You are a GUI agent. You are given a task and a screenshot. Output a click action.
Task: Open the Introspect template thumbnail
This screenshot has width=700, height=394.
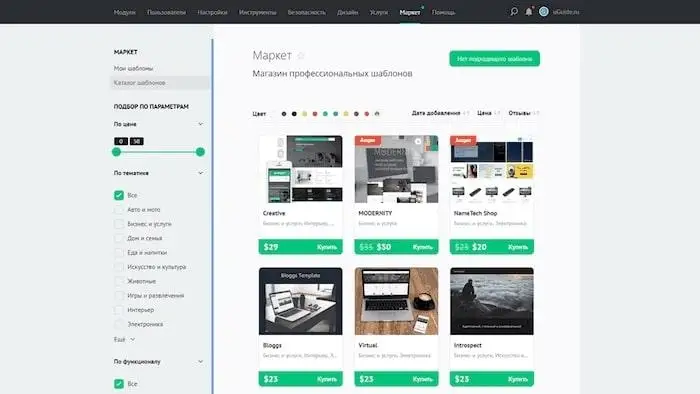click(x=492, y=301)
